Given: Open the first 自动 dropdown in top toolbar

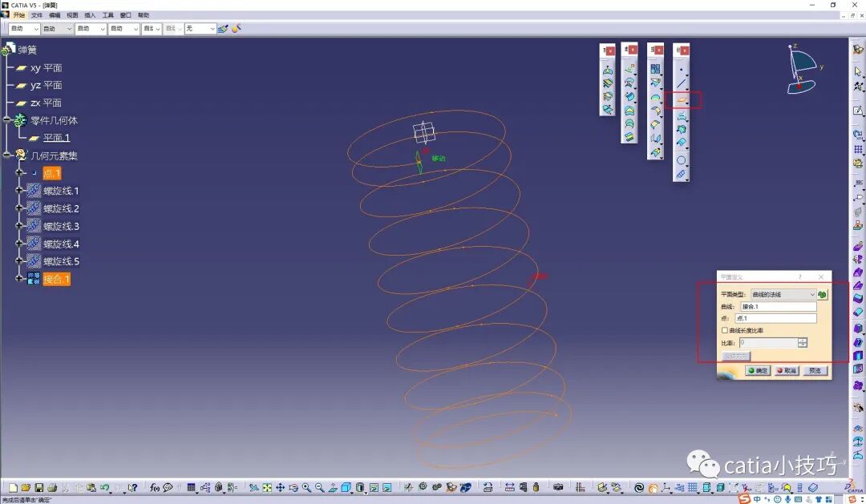Looking at the screenshot, I should (24, 29).
